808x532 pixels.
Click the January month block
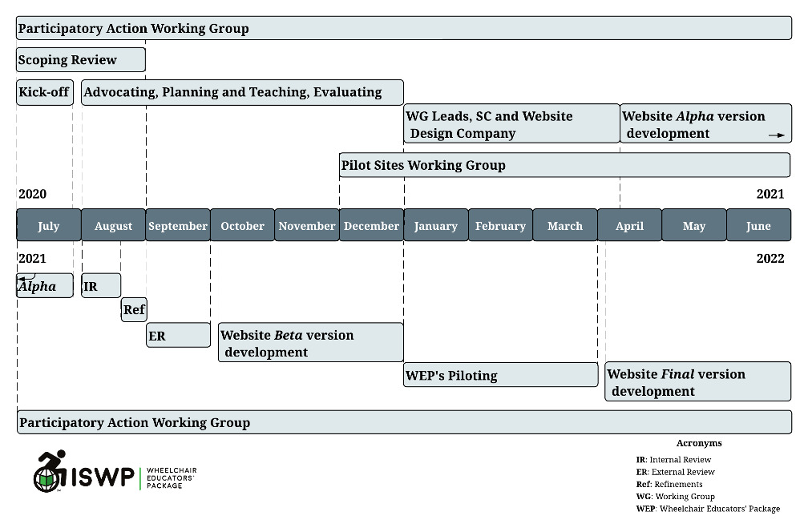(436, 225)
